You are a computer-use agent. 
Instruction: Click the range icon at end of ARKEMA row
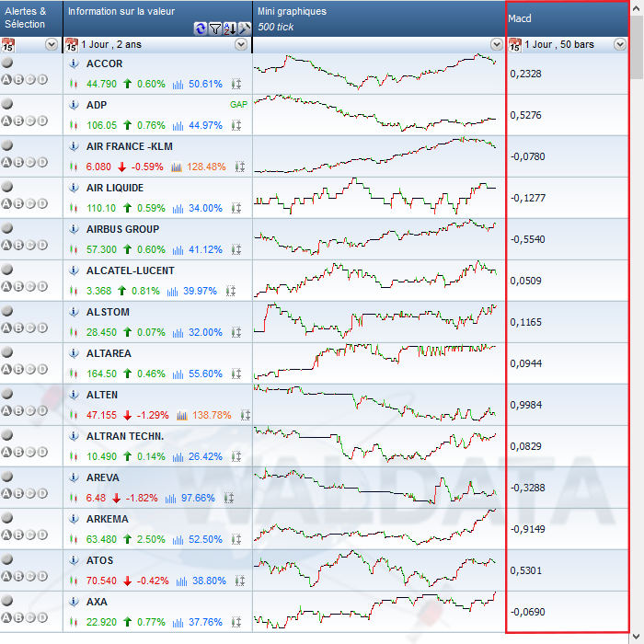236,539
